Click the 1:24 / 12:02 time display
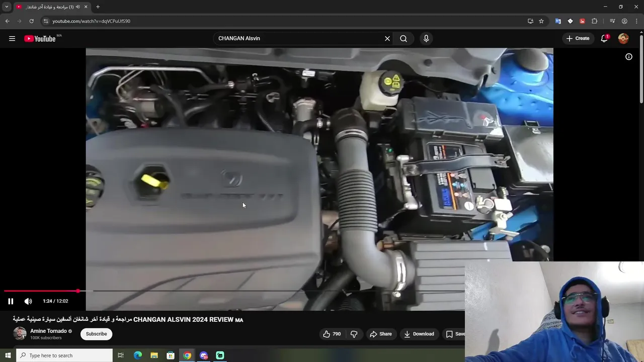Screen dimensions: 644x362 click(55, 301)
